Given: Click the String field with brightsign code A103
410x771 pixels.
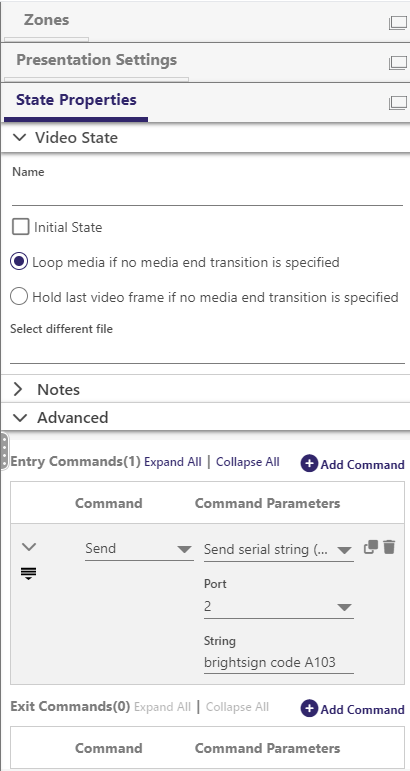Looking at the screenshot, I should (279, 662).
